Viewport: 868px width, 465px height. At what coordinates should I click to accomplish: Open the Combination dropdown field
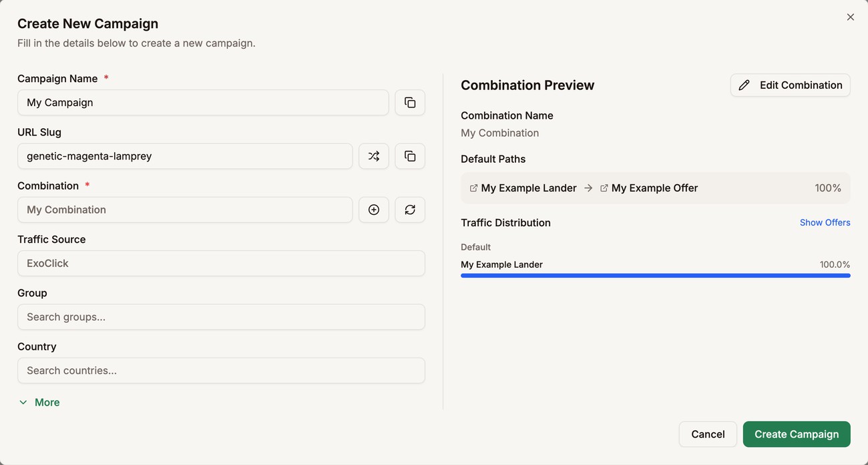[x=185, y=209]
